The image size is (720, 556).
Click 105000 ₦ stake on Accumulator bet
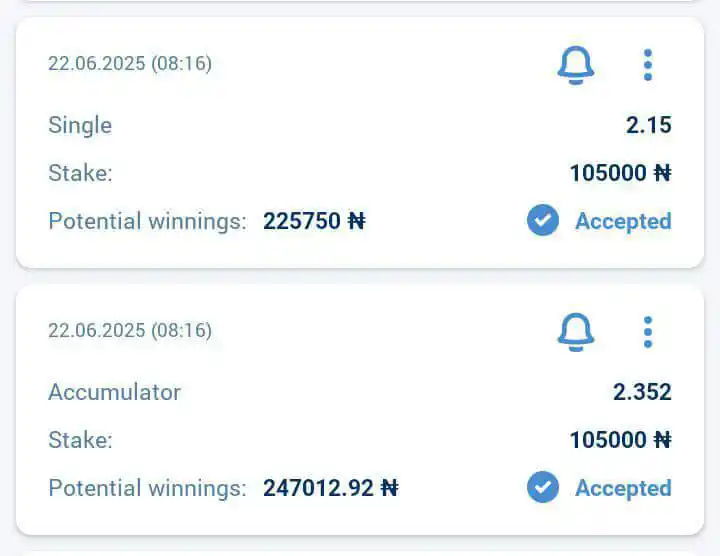click(621, 440)
